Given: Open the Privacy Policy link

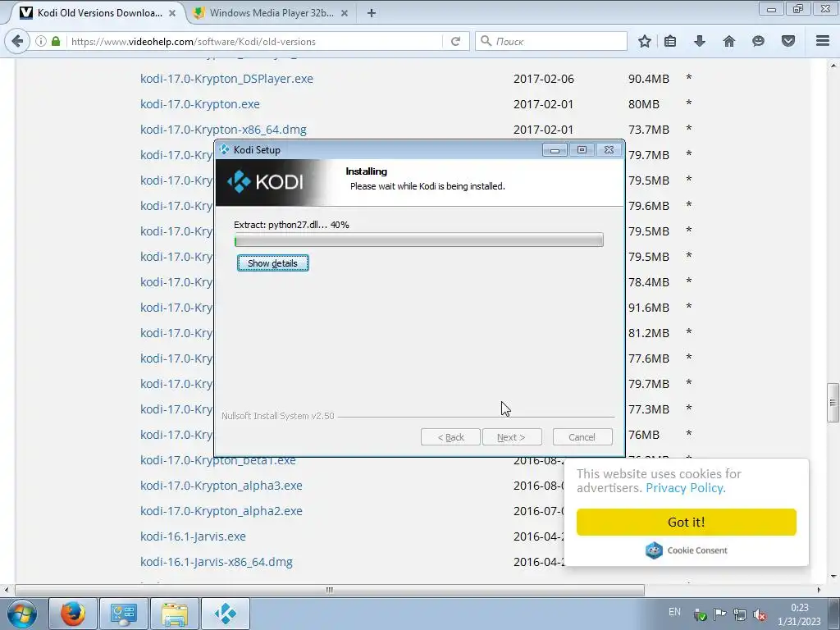Looking at the screenshot, I should [685, 488].
